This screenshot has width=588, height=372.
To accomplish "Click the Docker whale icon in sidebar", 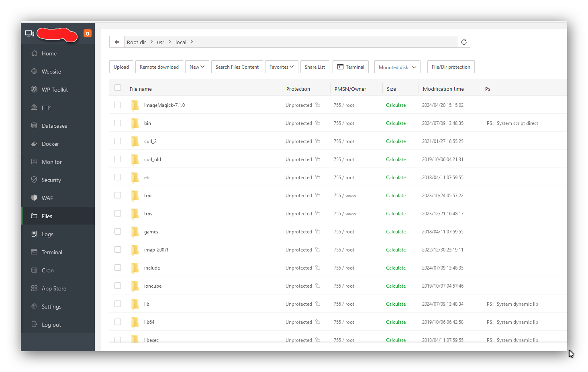I will pyautogui.click(x=34, y=144).
